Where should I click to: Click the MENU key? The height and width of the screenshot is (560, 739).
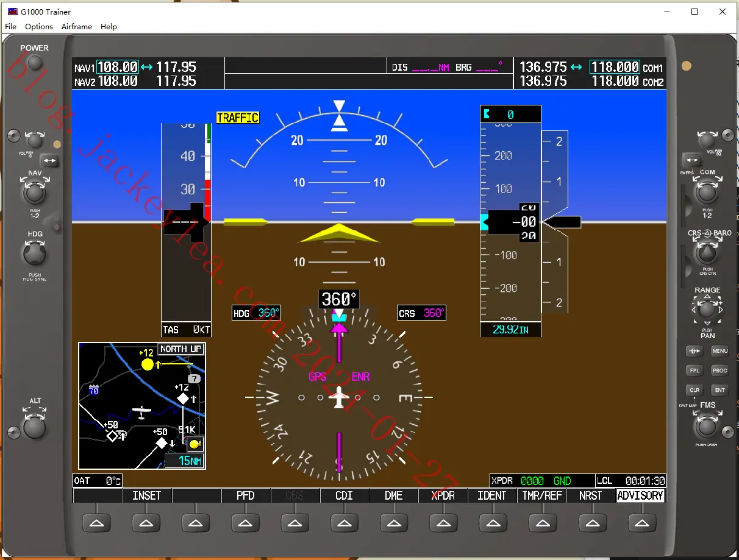(720, 351)
